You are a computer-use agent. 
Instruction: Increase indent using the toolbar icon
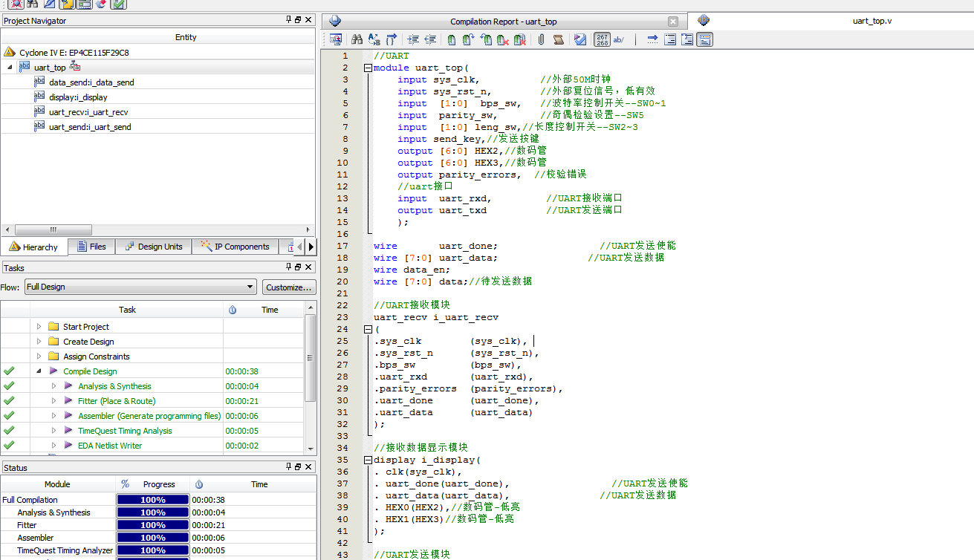click(x=412, y=39)
